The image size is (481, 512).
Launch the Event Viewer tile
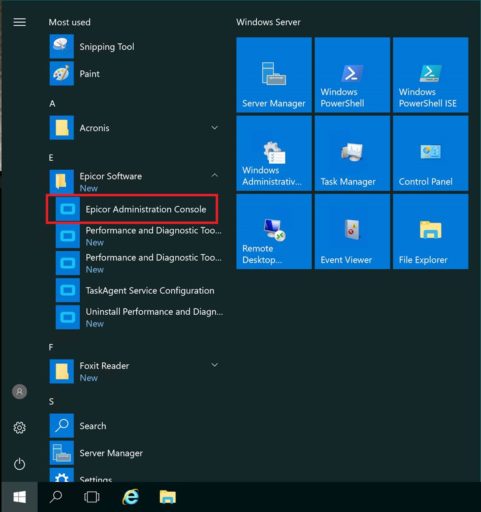(352, 232)
